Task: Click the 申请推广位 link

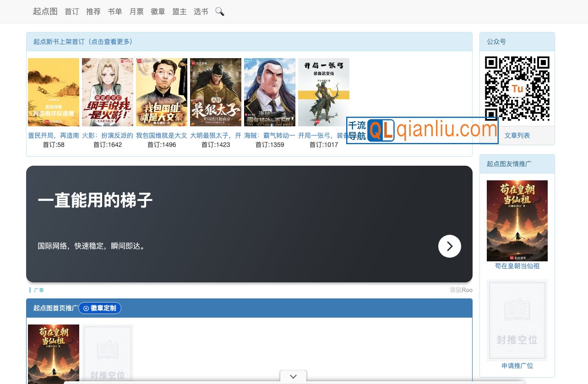Action: tap(517, 366)
